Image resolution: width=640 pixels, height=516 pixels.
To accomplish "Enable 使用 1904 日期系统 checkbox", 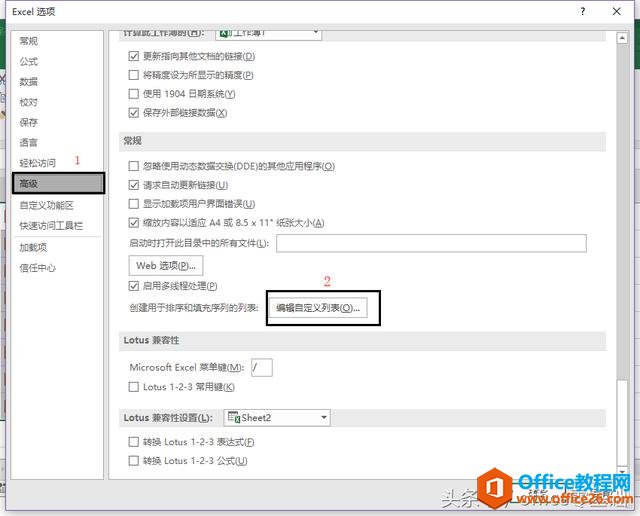I will pos(133,94).
